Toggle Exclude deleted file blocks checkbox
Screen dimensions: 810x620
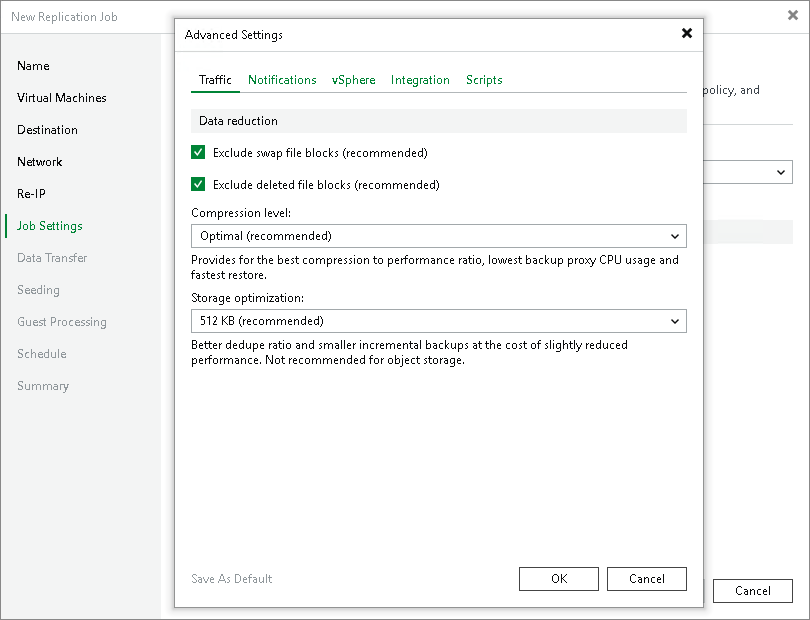(198, 184)
